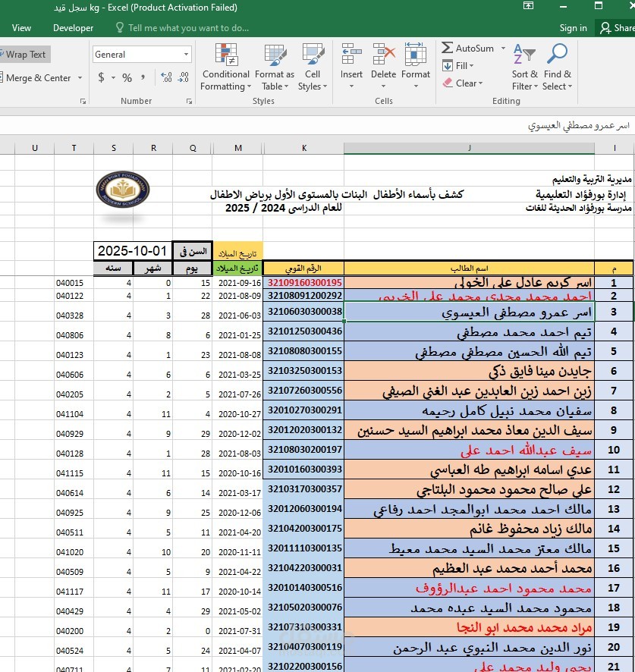Click the AutoSum sigma icon
The image size is (635, 672).
click(x=447, y=48)
